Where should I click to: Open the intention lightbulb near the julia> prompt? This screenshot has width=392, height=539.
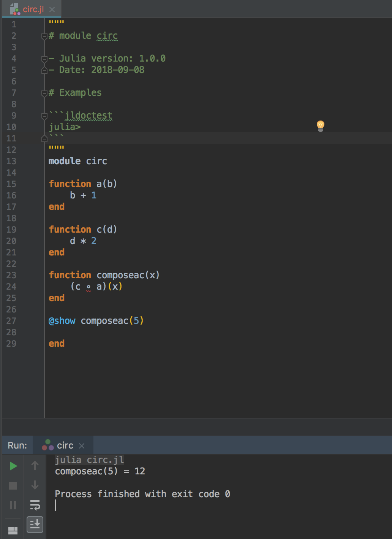pos(320,126)
